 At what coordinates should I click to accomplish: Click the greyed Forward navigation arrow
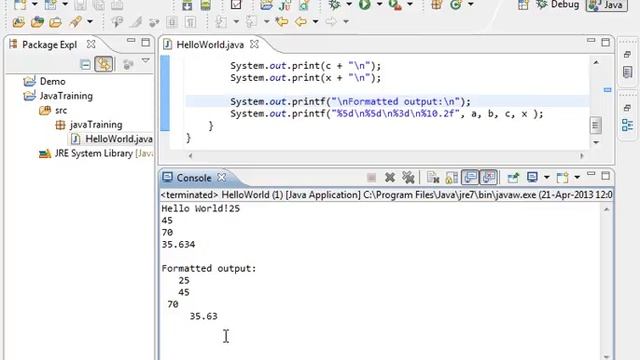pyautogui.click(x=331, y=21)
